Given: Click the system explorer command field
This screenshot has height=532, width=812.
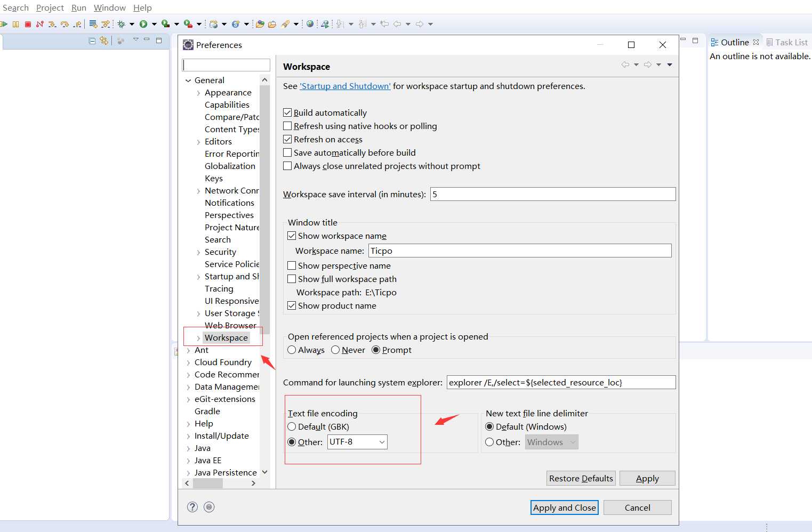Looking at the screenshot, I should 561,382.
